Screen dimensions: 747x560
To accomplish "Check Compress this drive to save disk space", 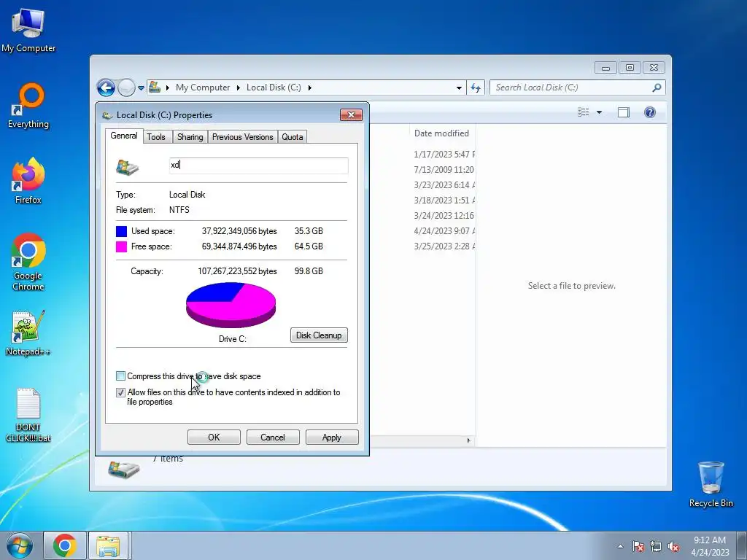I will [120, 376].
